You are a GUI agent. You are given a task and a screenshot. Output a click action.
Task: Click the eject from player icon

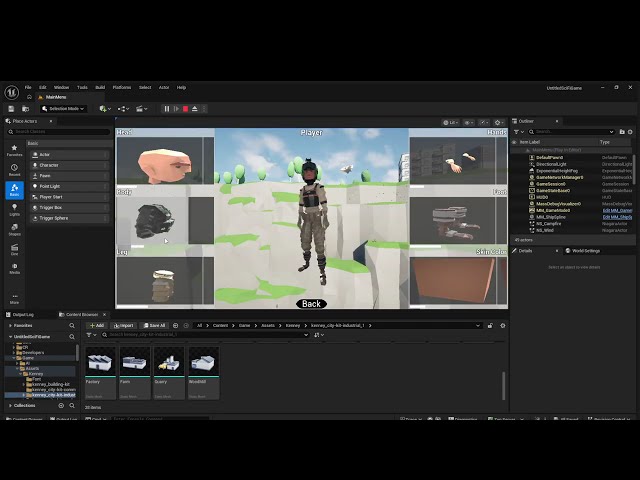pyautogui.click(x=195, y=109)
